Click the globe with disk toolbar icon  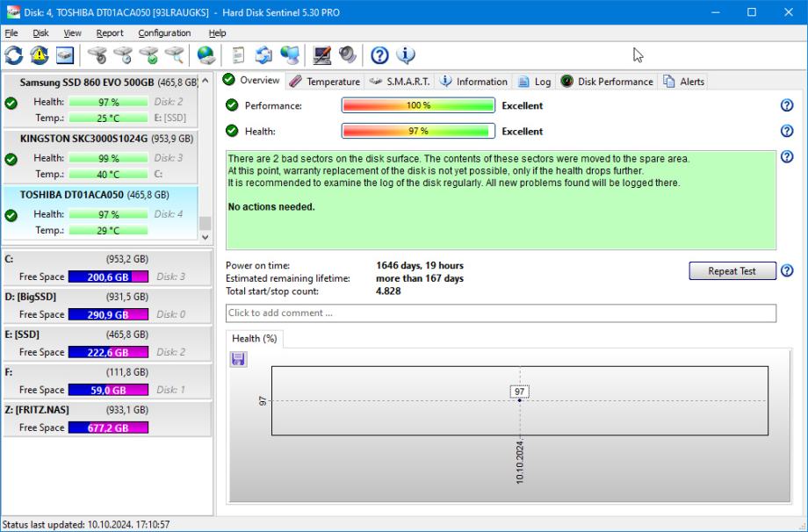[206, 55]
